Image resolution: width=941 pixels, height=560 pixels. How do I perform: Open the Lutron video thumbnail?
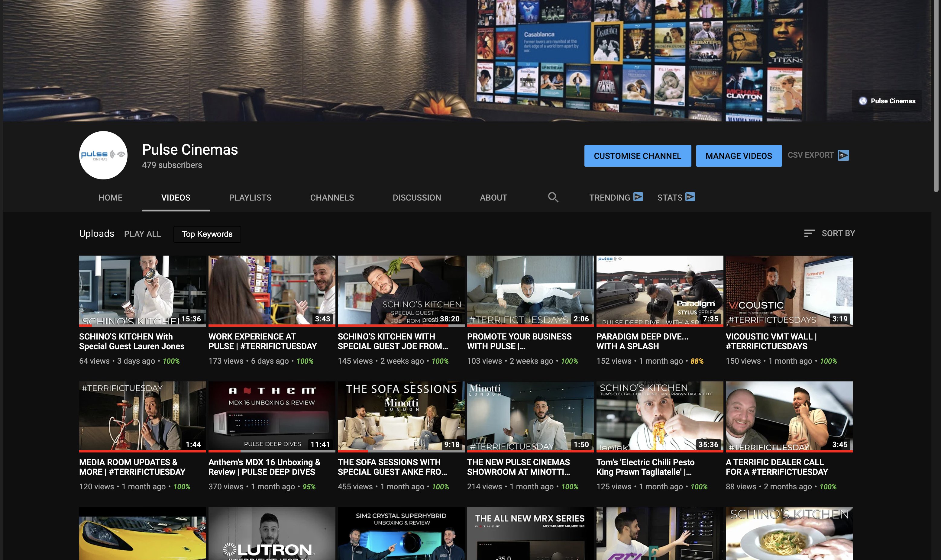coord(272,534)
